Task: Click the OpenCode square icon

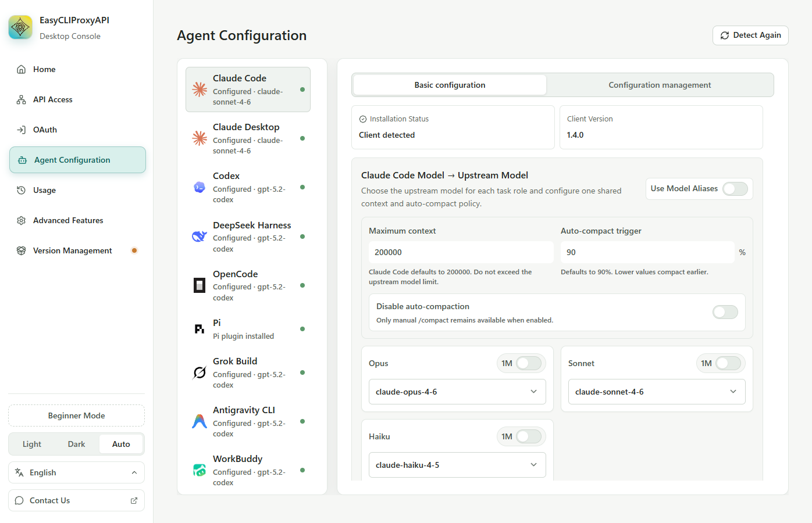Action: tap(200, 285)
